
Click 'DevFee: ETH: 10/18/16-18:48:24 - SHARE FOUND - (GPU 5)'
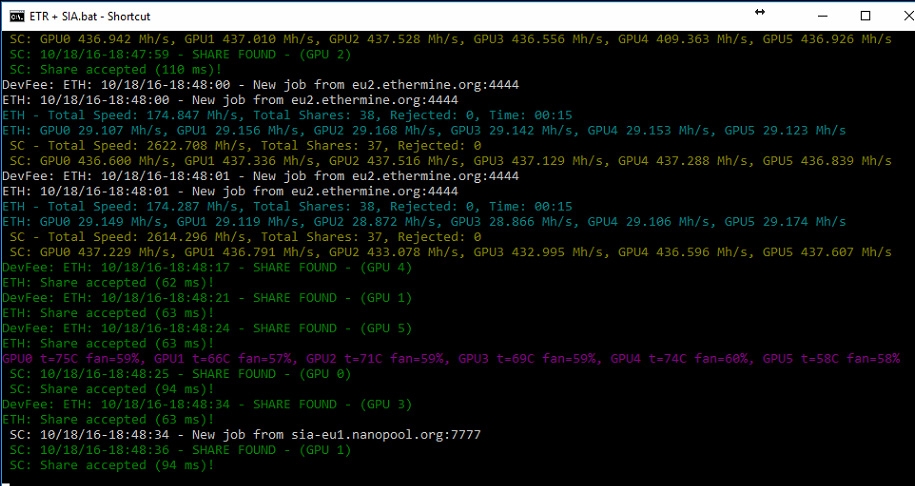coord(207,328)
